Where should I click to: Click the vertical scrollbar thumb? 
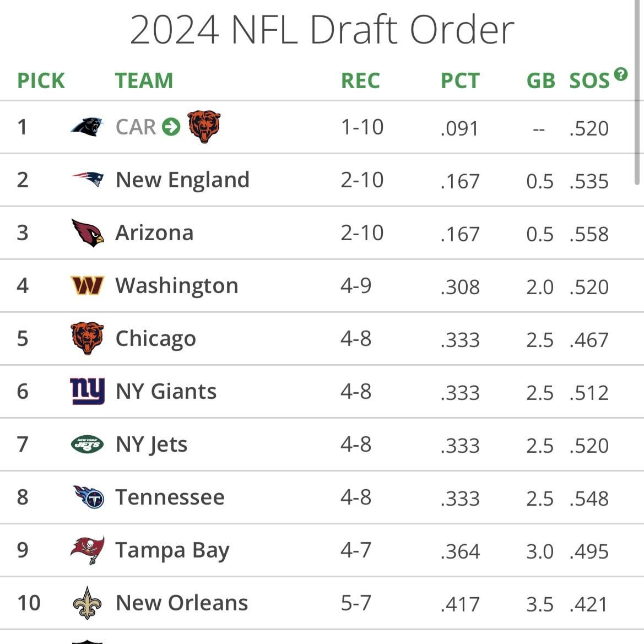[x=637, y=94]
